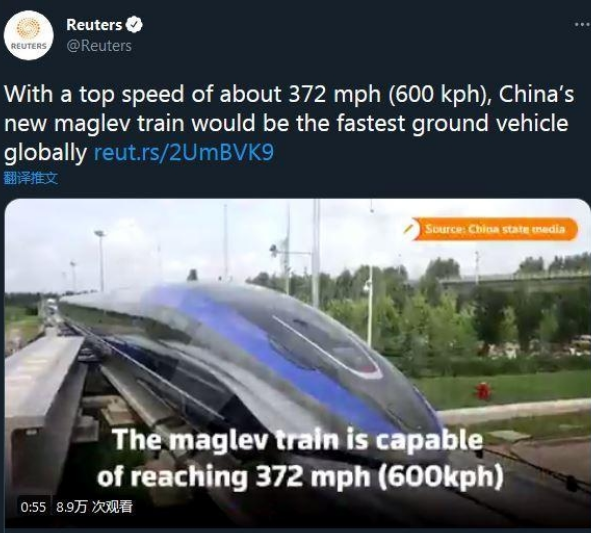Open the Reuters profile avatar
The width and height of the screenshot is (591, 533).
pyautogui.click(x=29, y=35)
